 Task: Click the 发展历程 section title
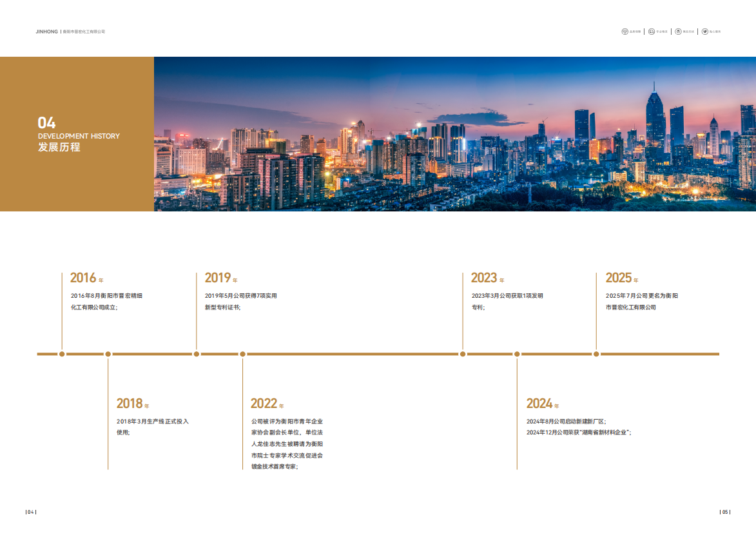pyautogui.click(x=59, y=148)
